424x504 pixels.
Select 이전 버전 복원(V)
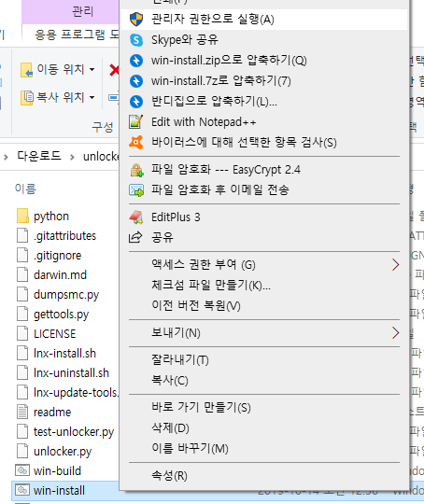click(x=263, y=306)
